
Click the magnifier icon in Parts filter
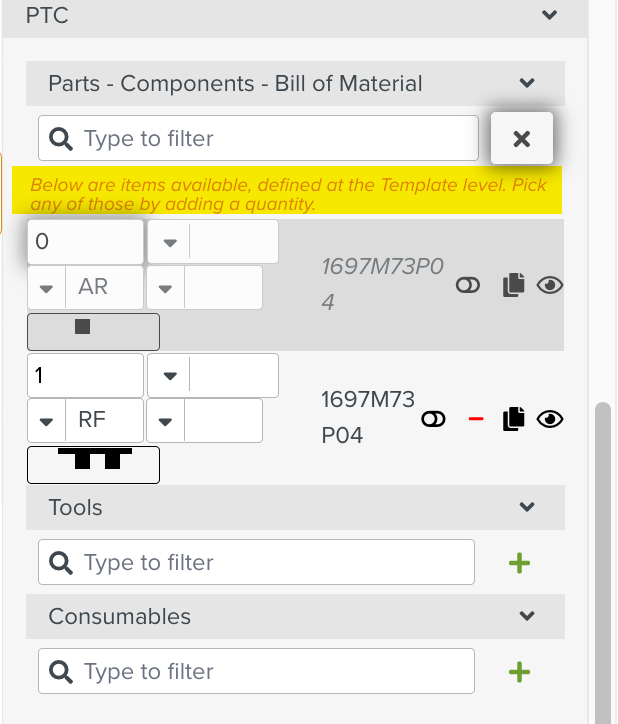point(61,139)
